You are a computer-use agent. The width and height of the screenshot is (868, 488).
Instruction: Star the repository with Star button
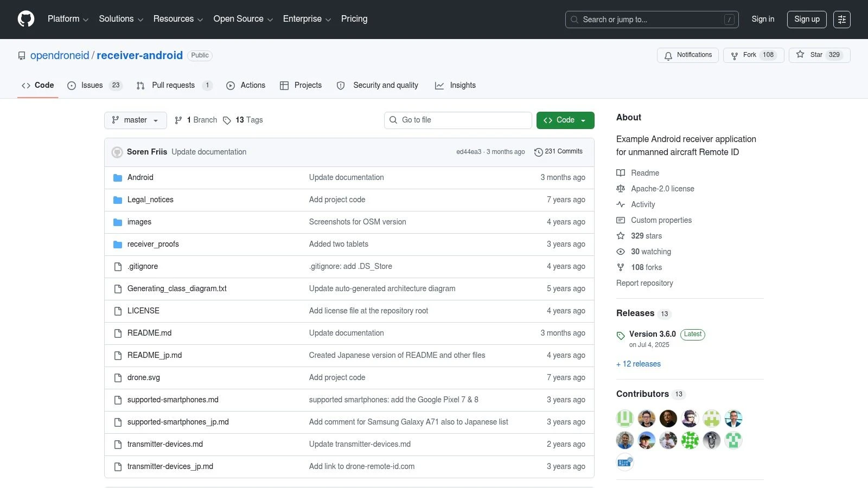click(819, 55)
